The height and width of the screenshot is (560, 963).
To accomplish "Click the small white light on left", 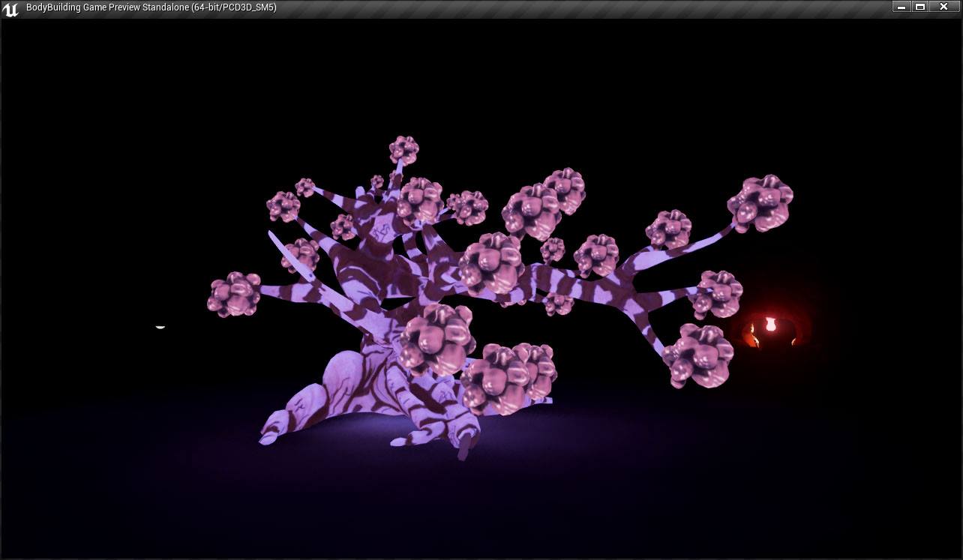I will [160, 327].
